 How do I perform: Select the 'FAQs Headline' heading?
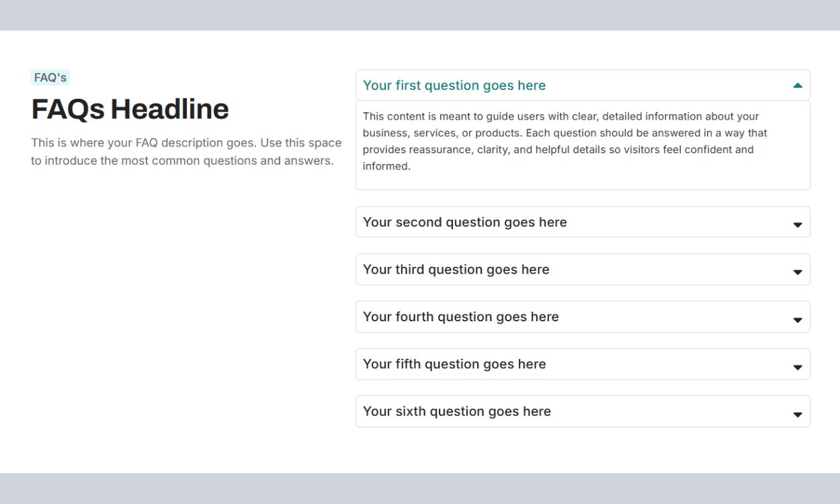coord(130,109)
